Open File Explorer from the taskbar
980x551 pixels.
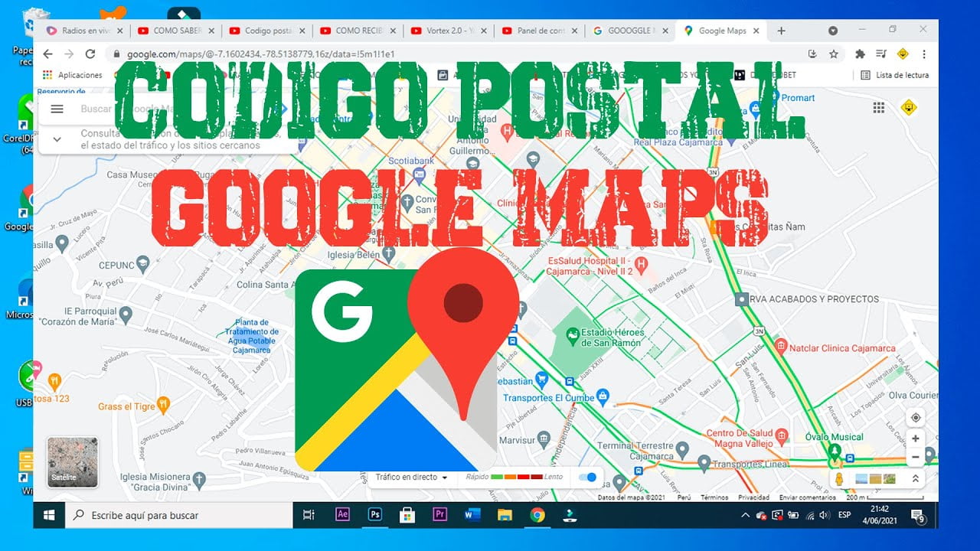[504, 515]
